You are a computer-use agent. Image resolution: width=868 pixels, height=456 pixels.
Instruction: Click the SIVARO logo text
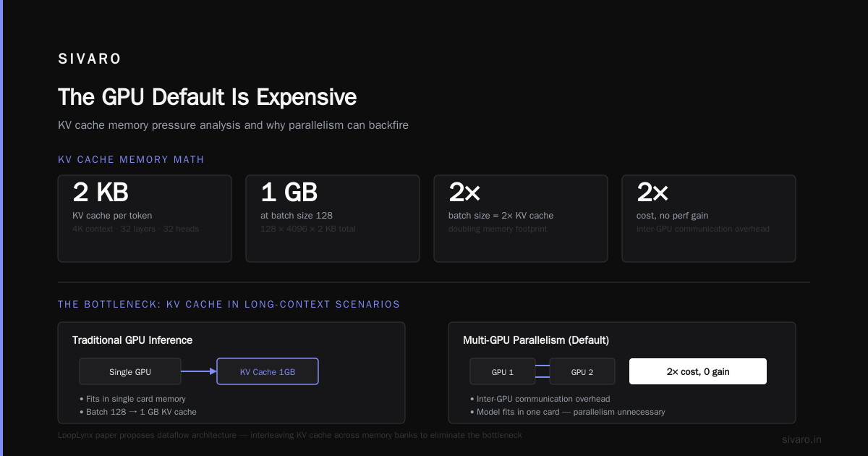pyautogui.click(x=90, y=59)
